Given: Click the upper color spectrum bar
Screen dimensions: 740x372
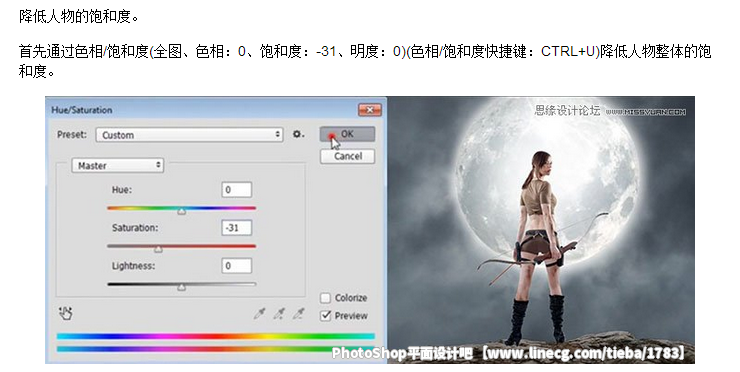Looking at the screenshot, I should coord(216,337).
